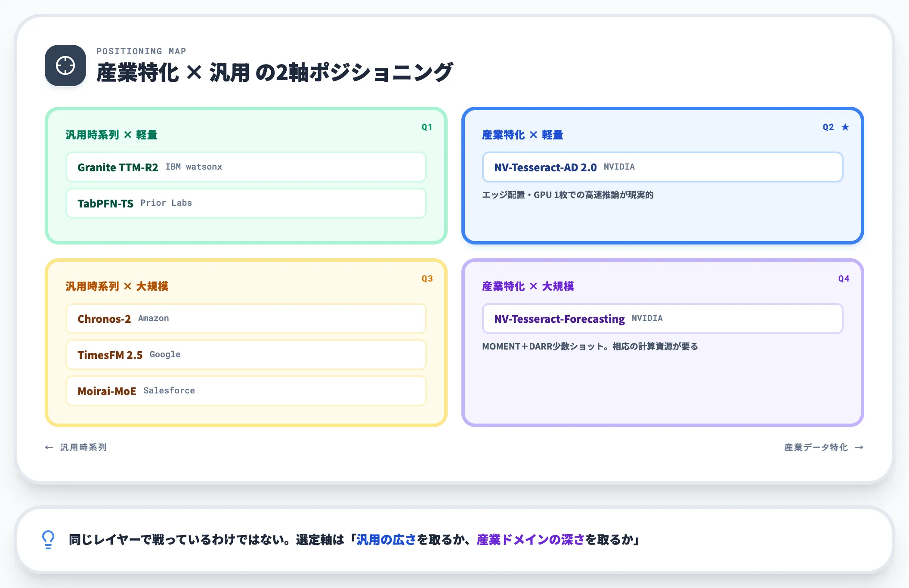
Task: Click the Q1 quadrant label
Action: click(x=427, y=127)
